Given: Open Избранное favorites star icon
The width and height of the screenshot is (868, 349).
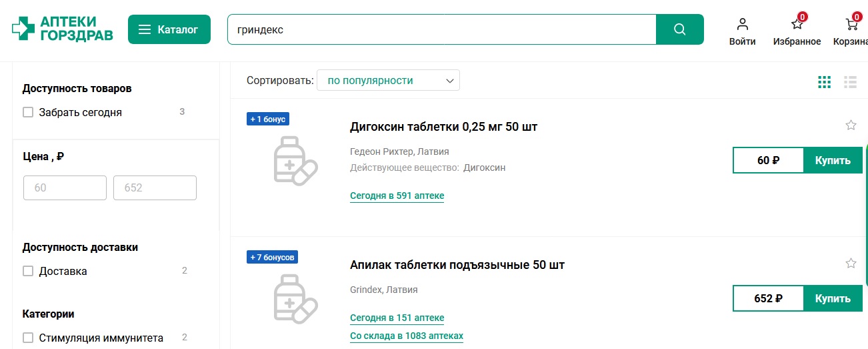Looking at the screenshot, I should point(797,25).
